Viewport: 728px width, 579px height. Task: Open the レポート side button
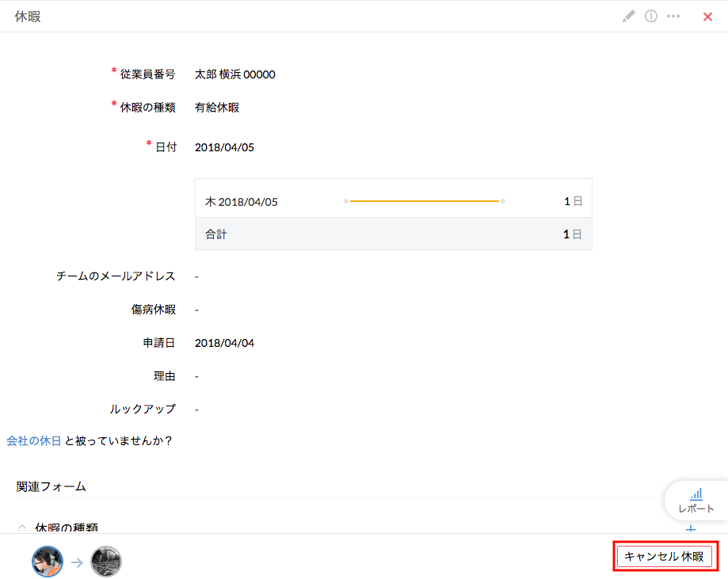[696, 501]
